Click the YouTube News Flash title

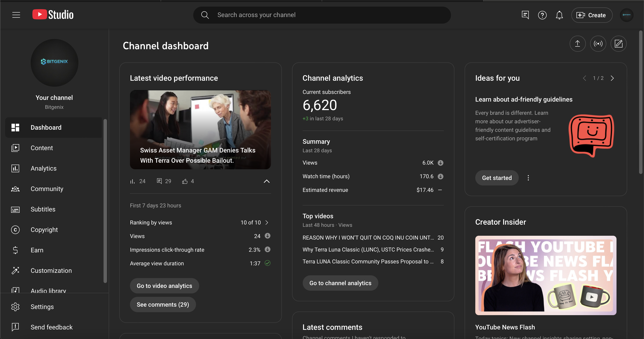coord(505,327)
